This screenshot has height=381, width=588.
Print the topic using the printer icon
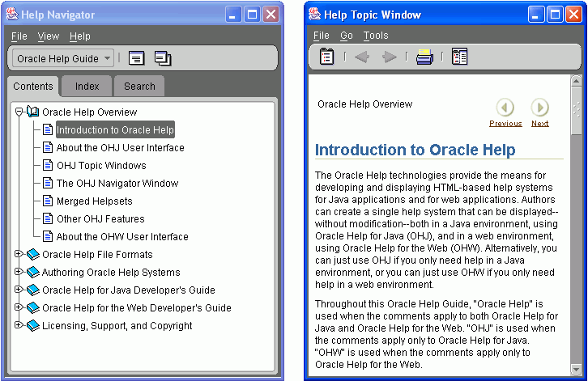pos(424,57)
